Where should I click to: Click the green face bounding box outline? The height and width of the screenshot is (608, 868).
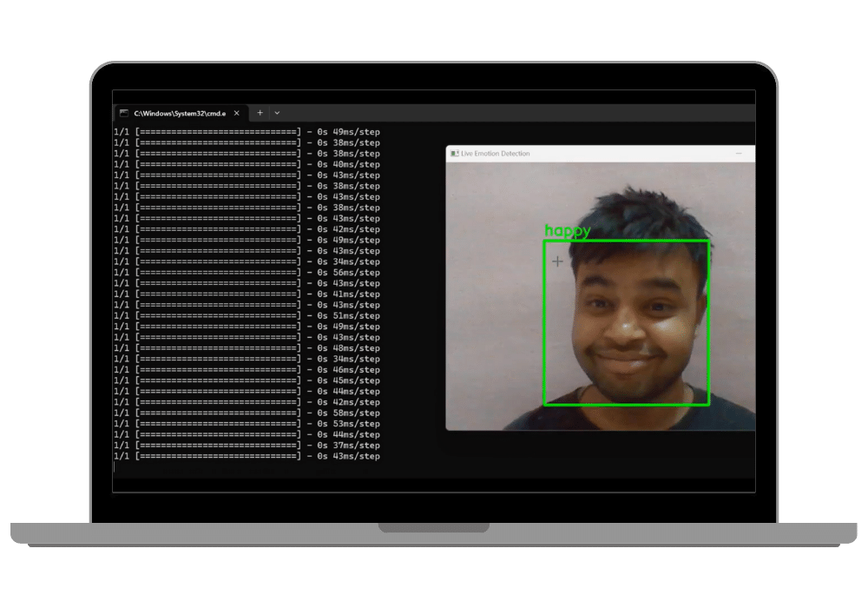[x=627, y=240]
